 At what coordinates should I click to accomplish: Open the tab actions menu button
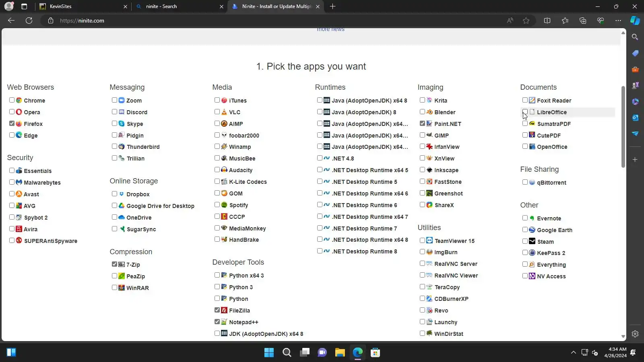click(24, 6)
